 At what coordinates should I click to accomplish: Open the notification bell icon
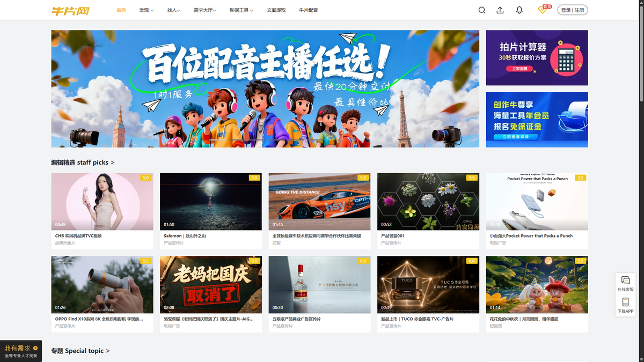click(519, 10)
